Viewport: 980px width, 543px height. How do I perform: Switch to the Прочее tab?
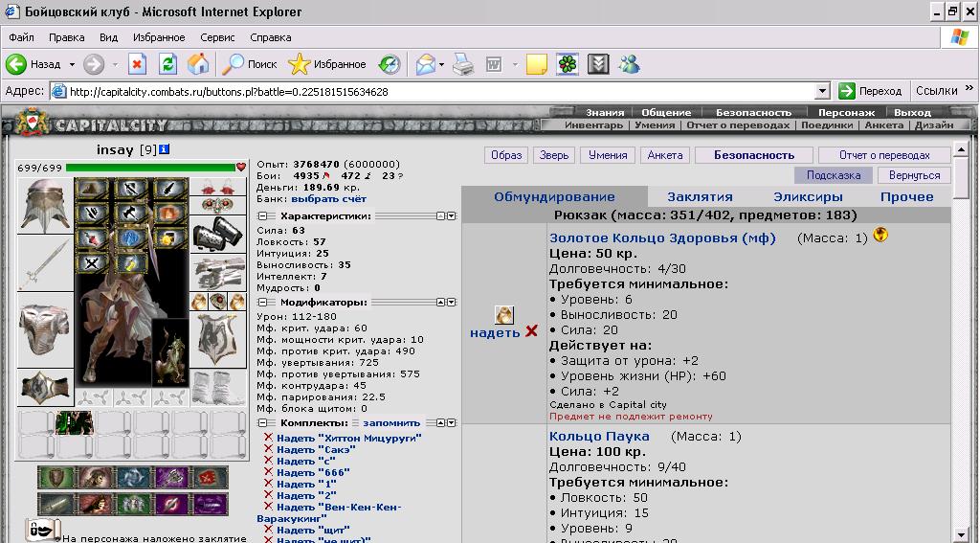pyautogui.click(x=907, y=197)
